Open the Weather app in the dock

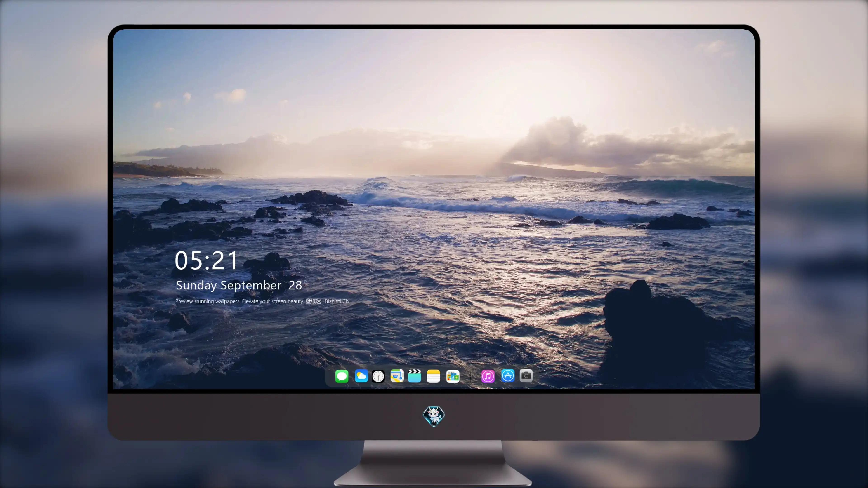pyautogui.click(x=361, y=376)
